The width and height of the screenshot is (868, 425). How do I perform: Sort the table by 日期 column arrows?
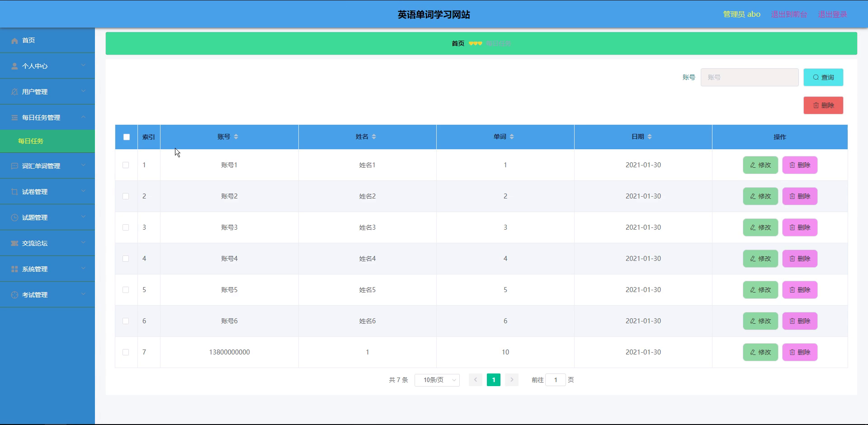tap(650, 137)
